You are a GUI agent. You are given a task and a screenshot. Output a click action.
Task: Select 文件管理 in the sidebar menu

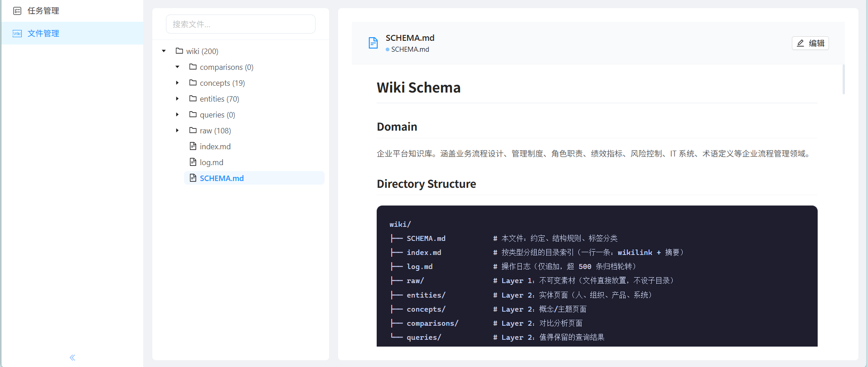tap(72, 33)
